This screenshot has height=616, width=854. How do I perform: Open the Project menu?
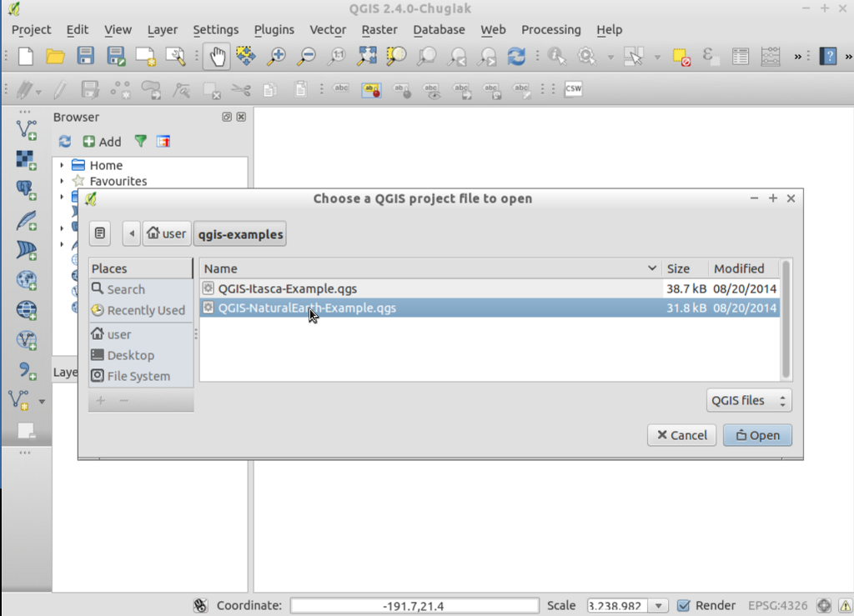[31, 29]
